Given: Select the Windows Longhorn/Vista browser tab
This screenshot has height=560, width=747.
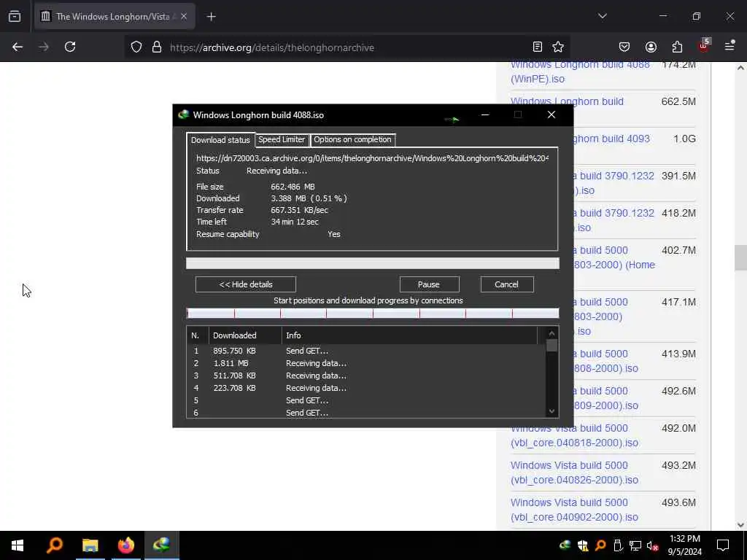Looking at the screenshot, I should 113,17.
